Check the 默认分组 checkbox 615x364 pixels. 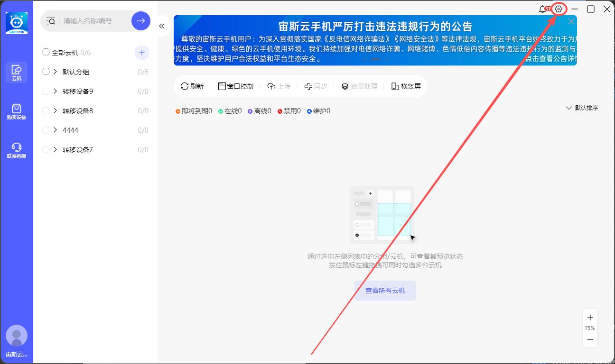click(46, 72)
